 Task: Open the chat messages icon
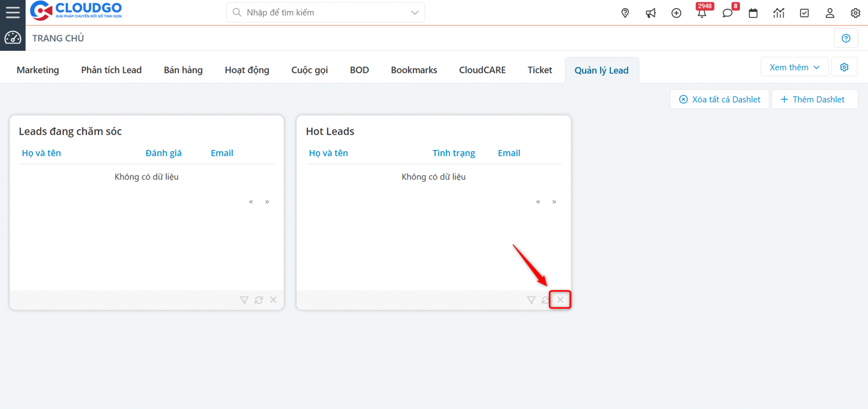click(x=728, y=13)
